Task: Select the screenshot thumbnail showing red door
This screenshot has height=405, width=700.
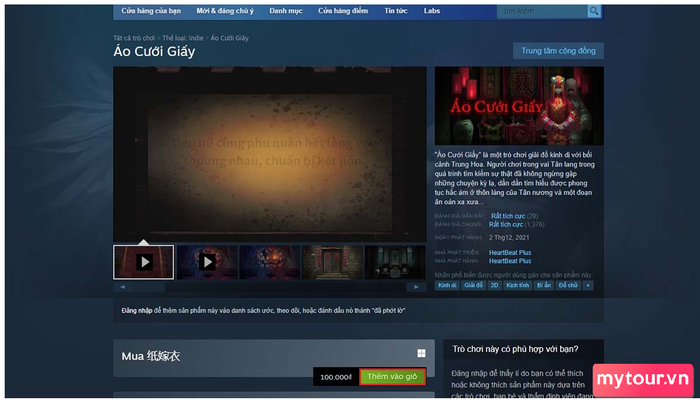Action: [332, 262]
